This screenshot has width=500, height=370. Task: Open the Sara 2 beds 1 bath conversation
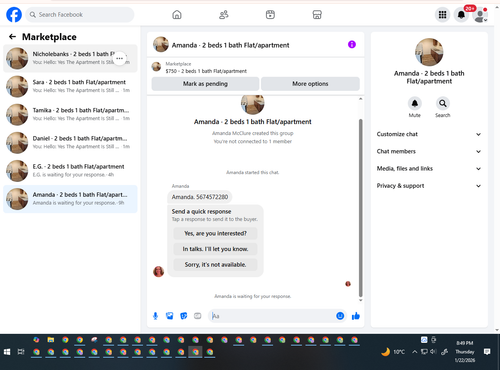[70, 86]
